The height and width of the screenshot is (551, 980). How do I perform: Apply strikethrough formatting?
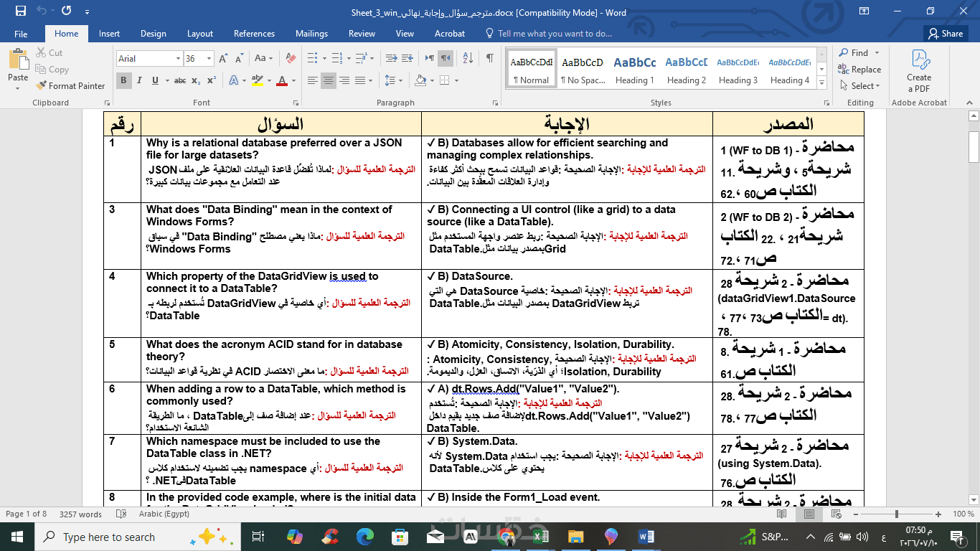coord(180,80)
